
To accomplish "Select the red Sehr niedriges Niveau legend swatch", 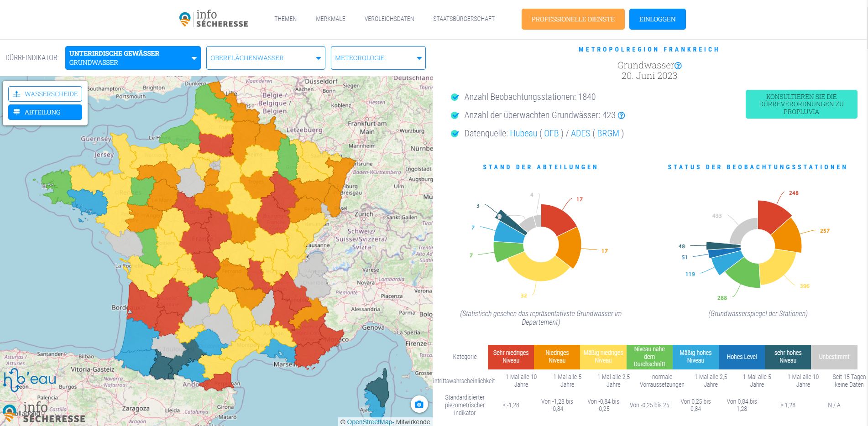I will tap(511, 357).
